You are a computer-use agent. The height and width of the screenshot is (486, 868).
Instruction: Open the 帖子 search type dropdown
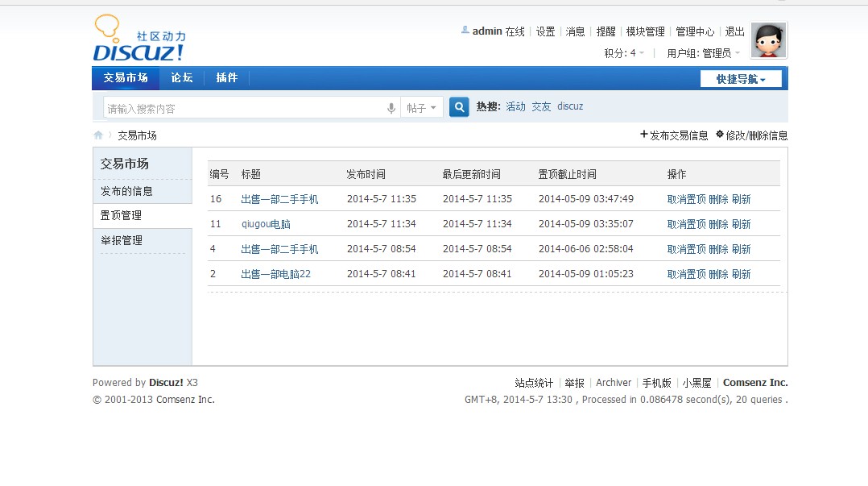click(422, 106)
